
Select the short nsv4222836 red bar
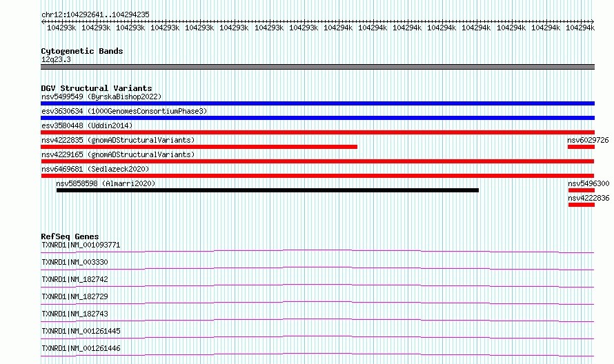point(582,205)
